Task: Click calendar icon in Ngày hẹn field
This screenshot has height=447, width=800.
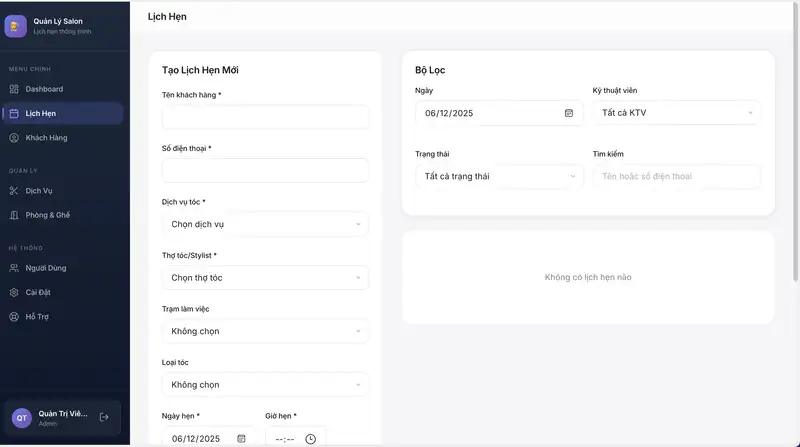Action: 241,438
